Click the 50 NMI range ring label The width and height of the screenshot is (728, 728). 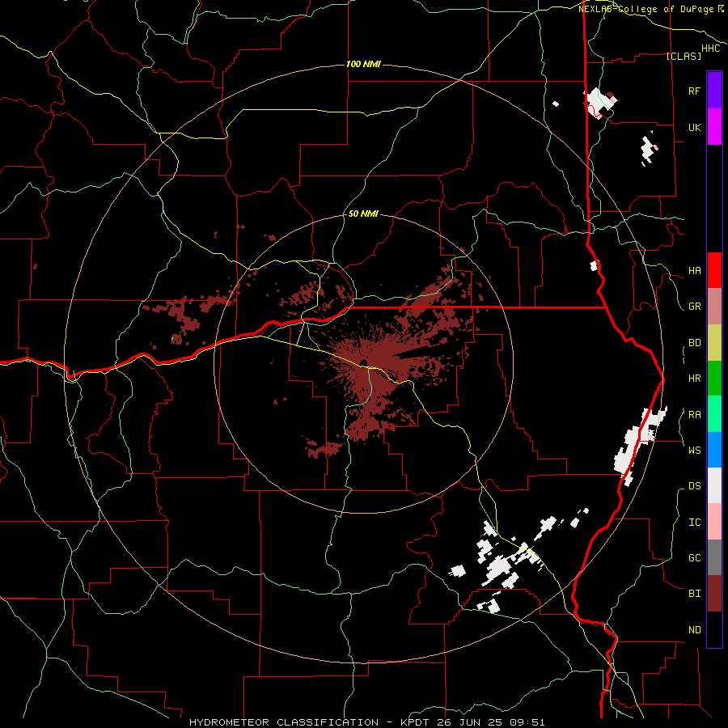point(363,214)
